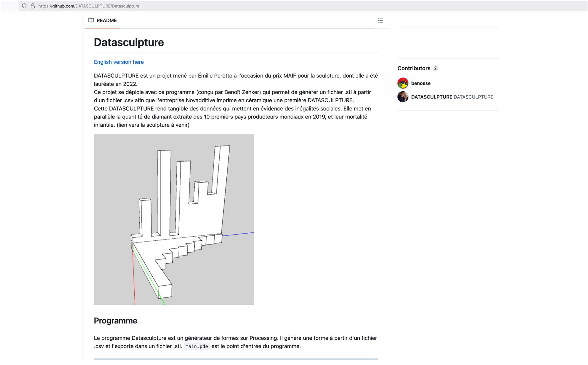Viewport: 588px width, 365px height.
Task: Click the gray DATASCULPTURE display name
Action: pyautogui.click(x=473, y=97)
